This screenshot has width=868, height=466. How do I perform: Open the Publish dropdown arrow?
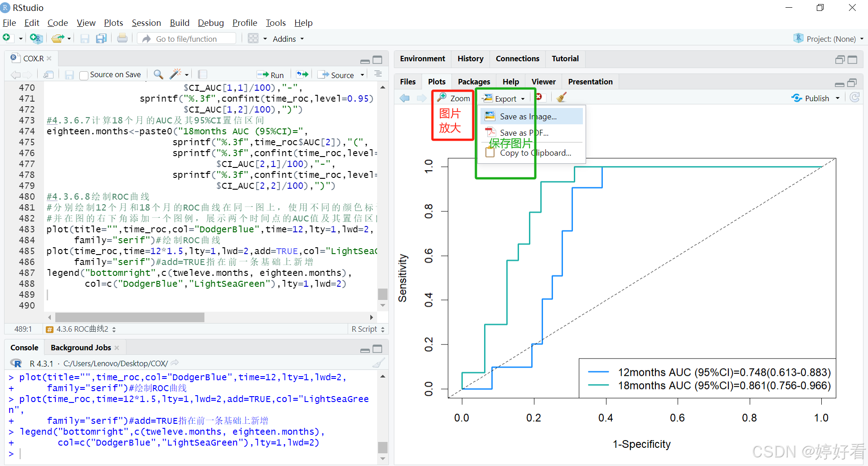pos(838,98)
